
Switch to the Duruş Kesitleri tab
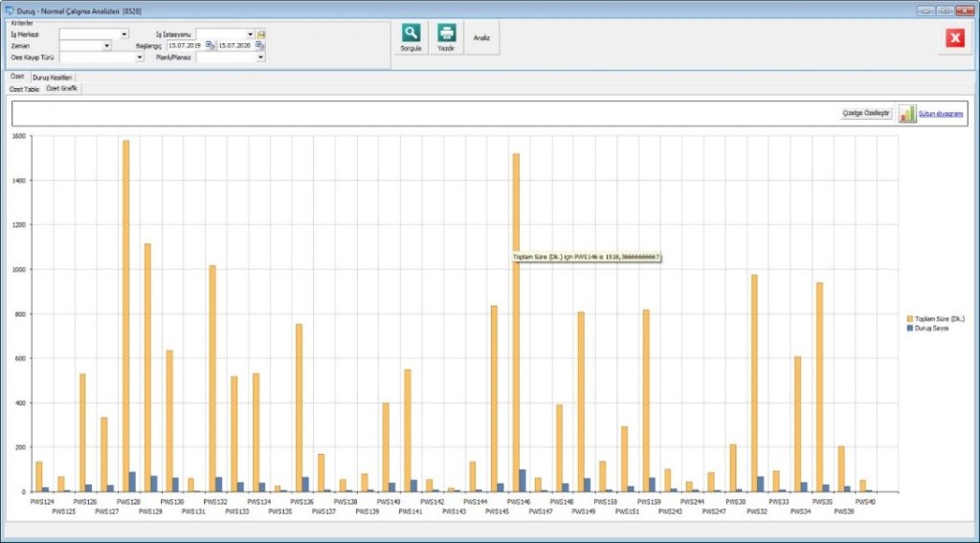(53, 77)
